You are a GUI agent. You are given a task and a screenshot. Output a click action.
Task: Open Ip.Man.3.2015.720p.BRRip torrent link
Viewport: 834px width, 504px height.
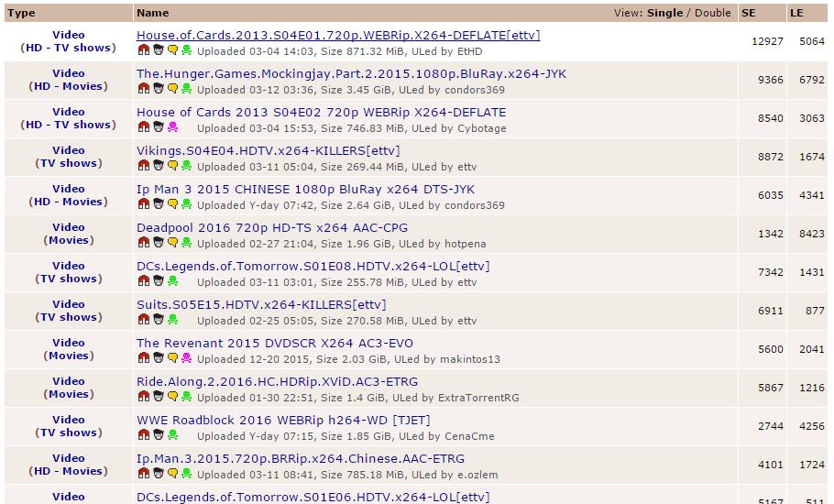[x=301, y=458]
